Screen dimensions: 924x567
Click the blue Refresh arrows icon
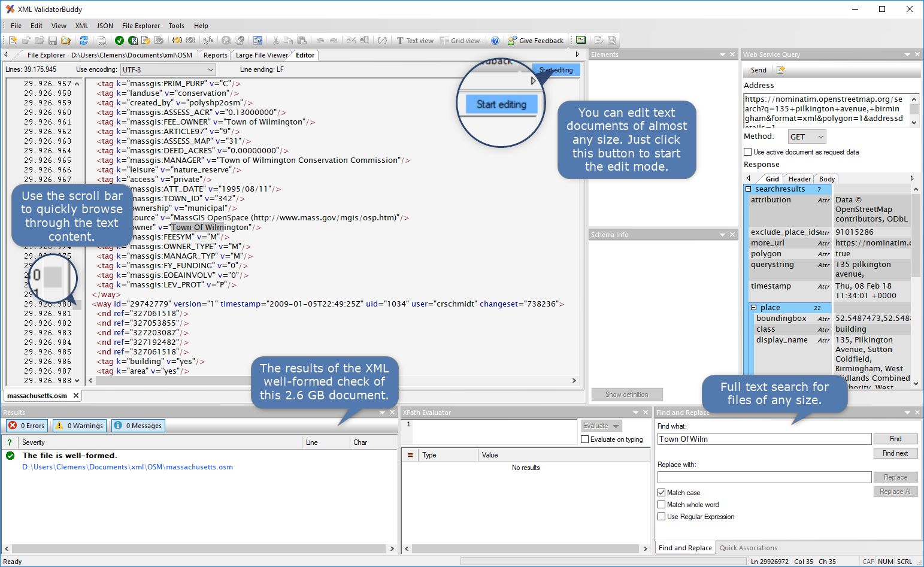(x=84, y=40)
